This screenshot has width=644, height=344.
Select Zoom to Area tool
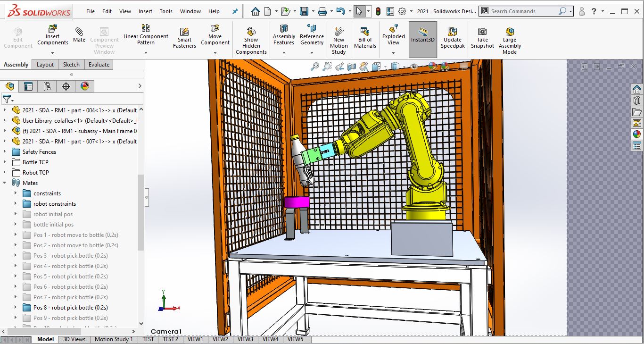click(327, 67)
